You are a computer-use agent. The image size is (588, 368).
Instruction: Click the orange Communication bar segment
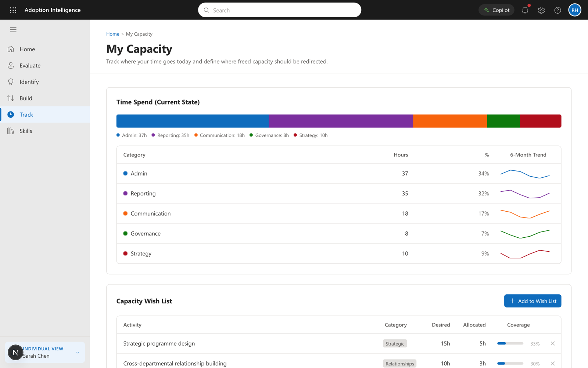tap(450, 121)
